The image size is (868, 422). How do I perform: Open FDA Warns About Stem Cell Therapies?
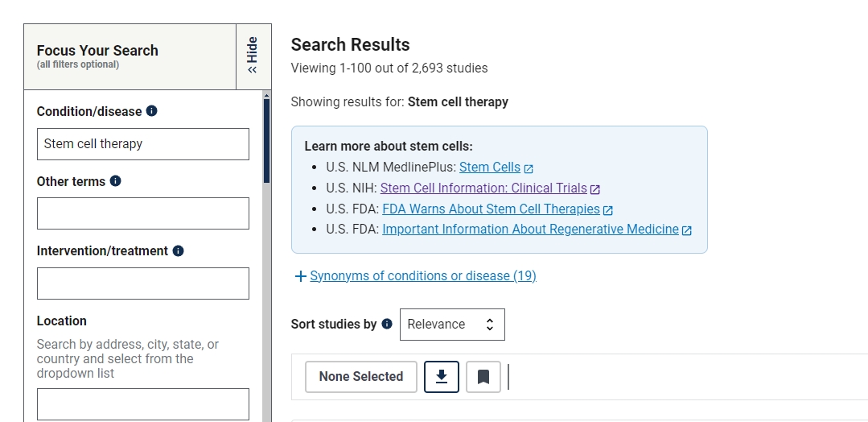[491, 209]
